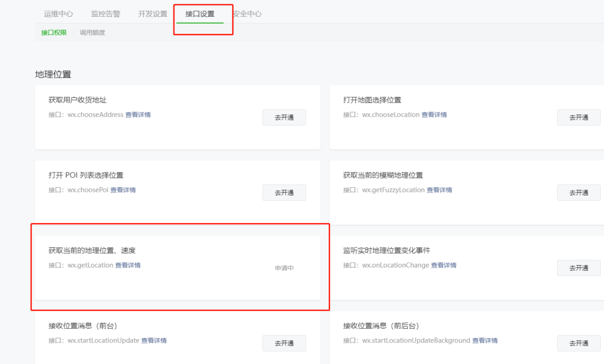Switch to the 监控告警 tab
Screen dimensions: 604x364
tap(106, 14)
